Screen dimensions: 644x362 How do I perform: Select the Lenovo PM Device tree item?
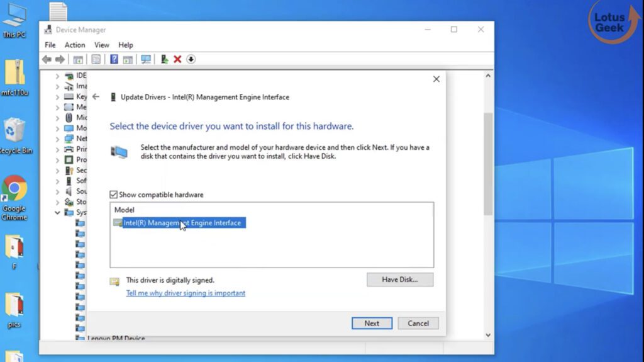(x=116, y=338)
